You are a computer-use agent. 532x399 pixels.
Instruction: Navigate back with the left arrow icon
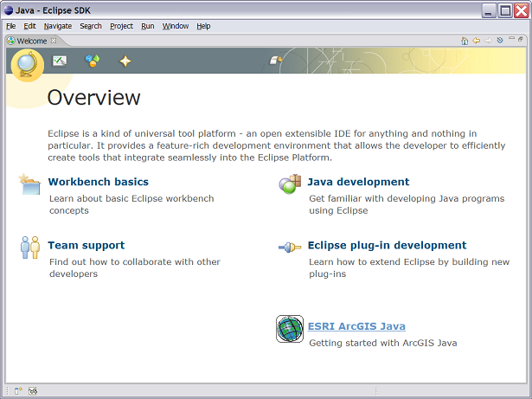click(477, 41)
